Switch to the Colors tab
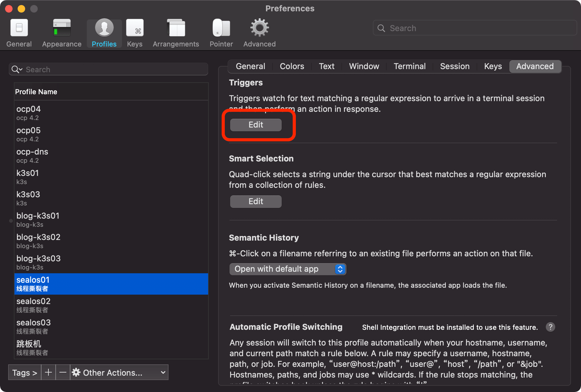This screenshot has height=392, width=581. point(292,66)
